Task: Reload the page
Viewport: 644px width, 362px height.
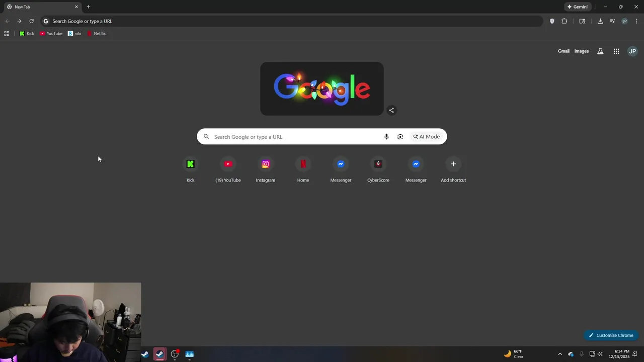Action: coord(31,21)
